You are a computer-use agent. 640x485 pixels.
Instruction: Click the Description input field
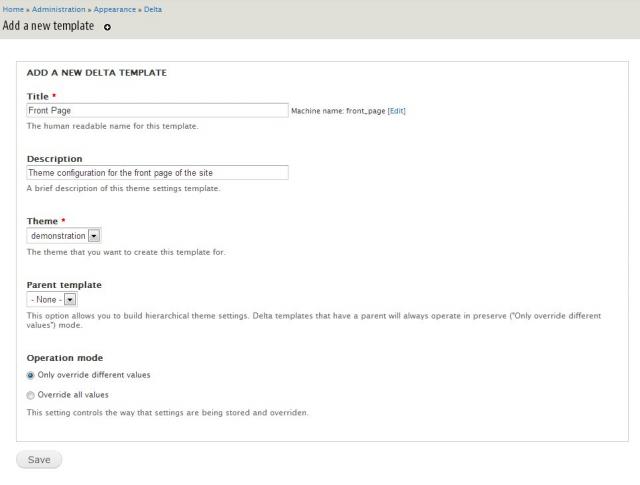(x=158, y=173)
